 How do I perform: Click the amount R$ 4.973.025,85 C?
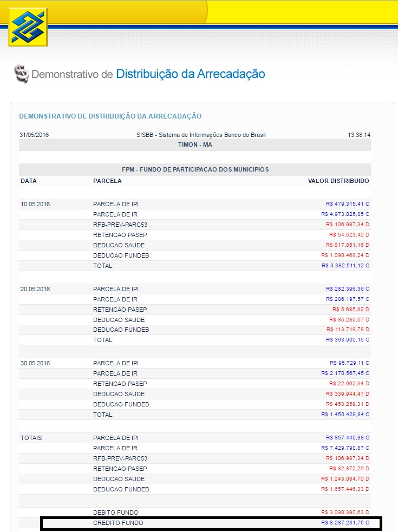coord(345,214)
